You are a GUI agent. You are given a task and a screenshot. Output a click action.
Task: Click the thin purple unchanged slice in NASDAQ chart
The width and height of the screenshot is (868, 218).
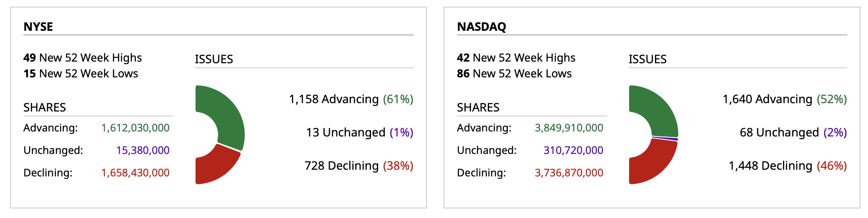coord(665,138)
